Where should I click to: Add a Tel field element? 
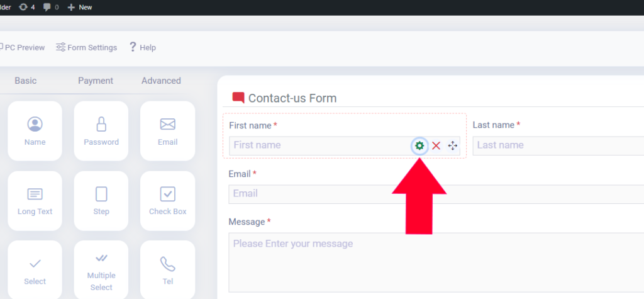coord(167,270)
